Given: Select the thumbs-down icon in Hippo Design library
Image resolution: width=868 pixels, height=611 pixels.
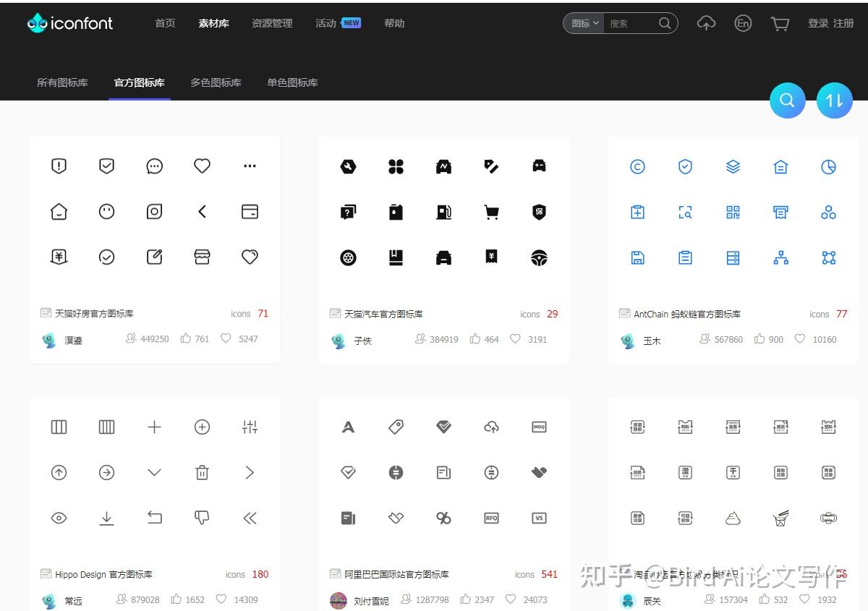Looking at the screenshot, I should pos(202,518).
